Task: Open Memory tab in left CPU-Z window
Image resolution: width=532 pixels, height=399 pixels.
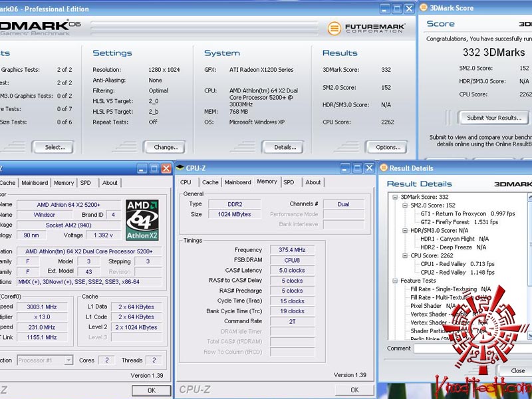Action: [64, 183]
